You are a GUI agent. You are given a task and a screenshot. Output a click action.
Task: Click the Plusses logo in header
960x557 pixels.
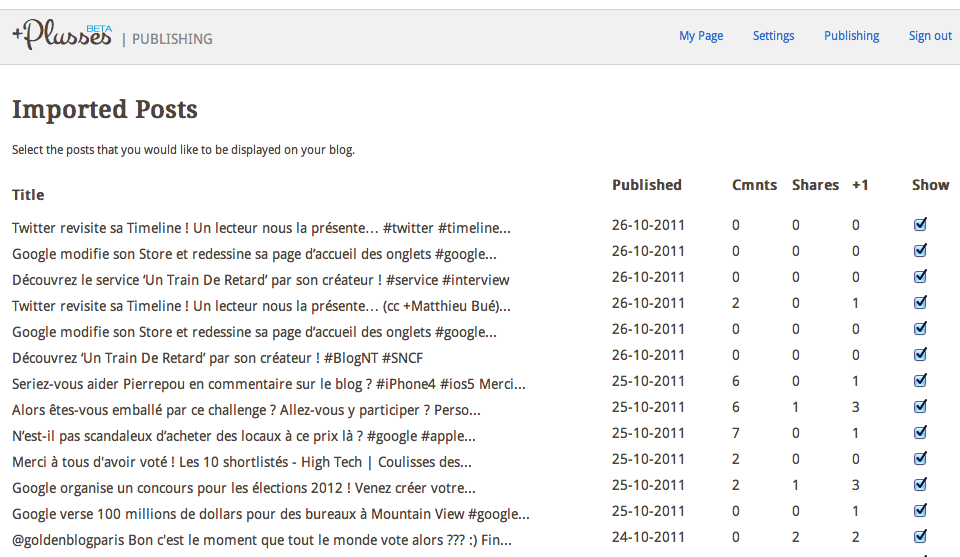coord(62,35)
